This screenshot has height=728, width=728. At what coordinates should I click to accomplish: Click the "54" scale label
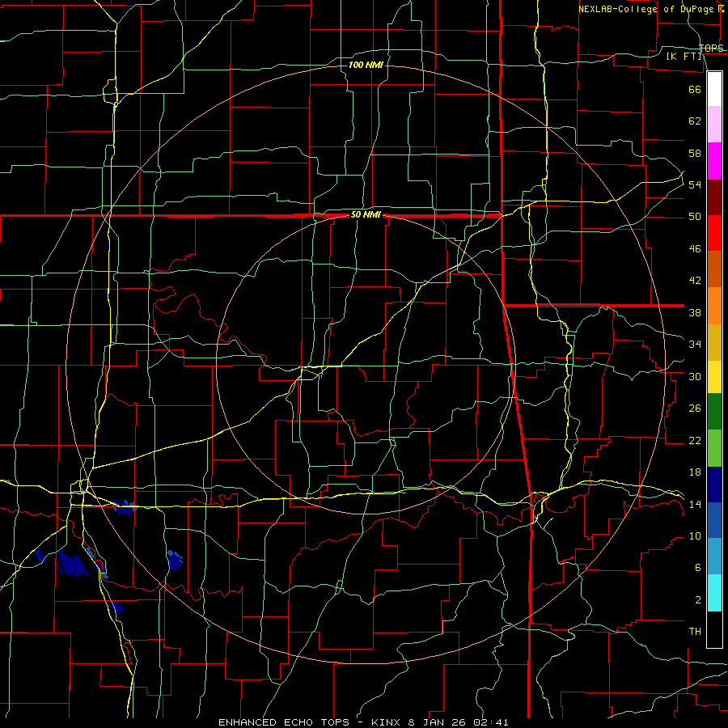[695, 184]
